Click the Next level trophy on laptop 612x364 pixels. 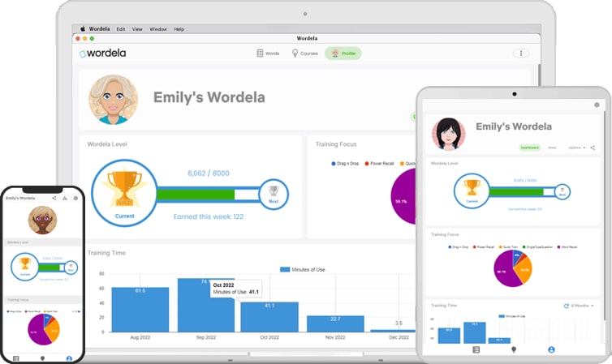(274, 194)
